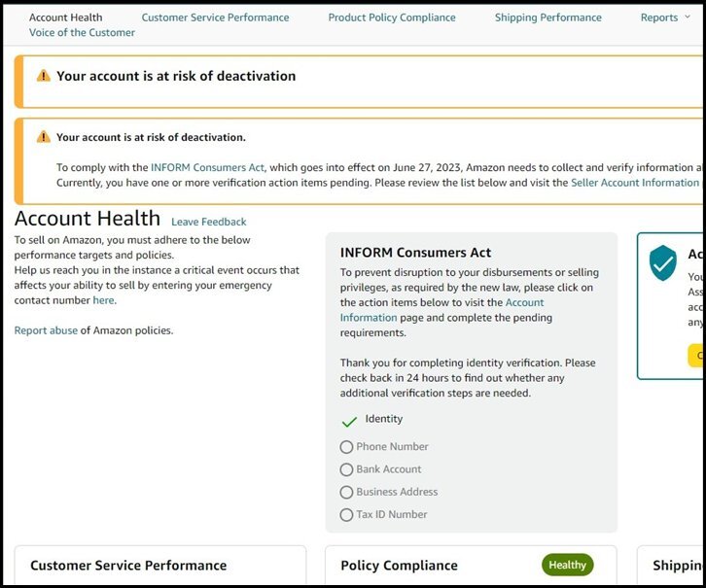
Task: Click the warning icon beside the INFORM notice heading
Action: (43, 137)
